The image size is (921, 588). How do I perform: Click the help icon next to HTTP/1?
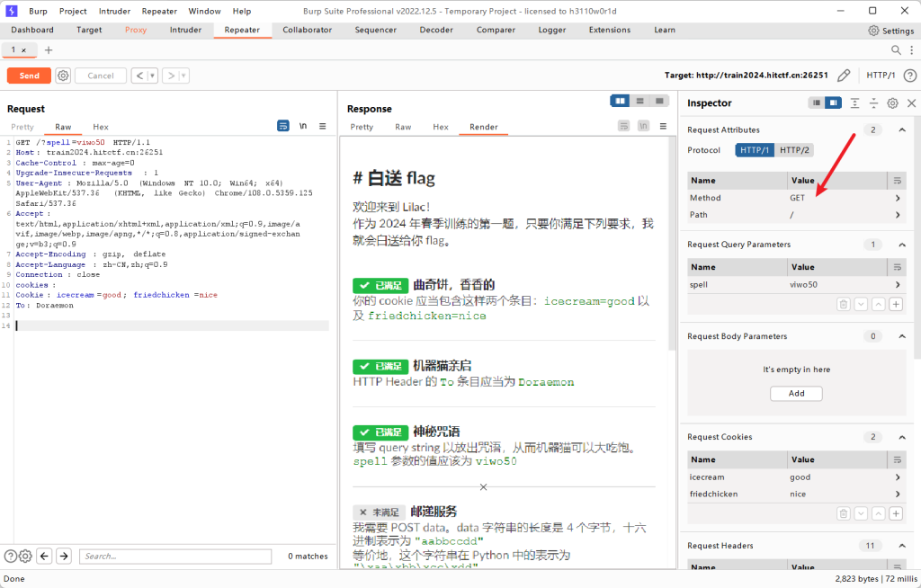click(x=909, y=76)
